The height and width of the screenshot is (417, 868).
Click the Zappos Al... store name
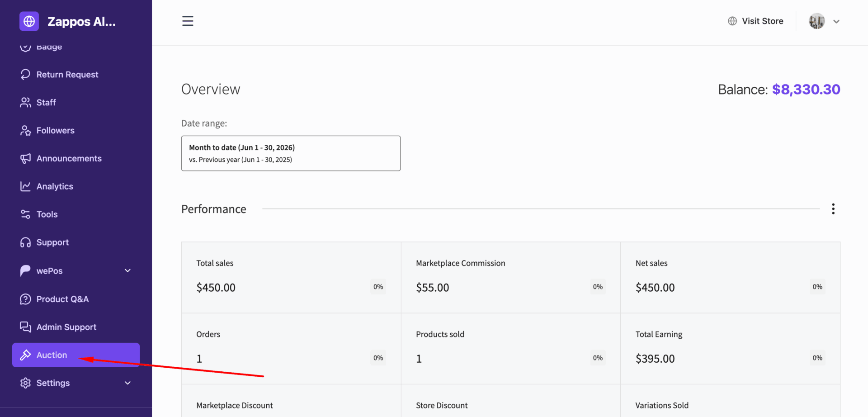tap(81, 21)
